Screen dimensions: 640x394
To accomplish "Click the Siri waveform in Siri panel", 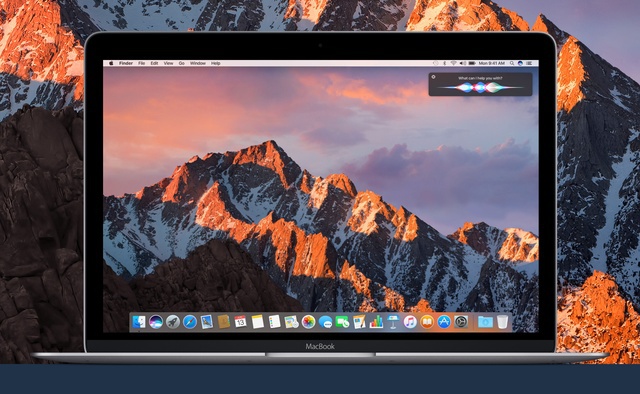I will tap(480, 87).
